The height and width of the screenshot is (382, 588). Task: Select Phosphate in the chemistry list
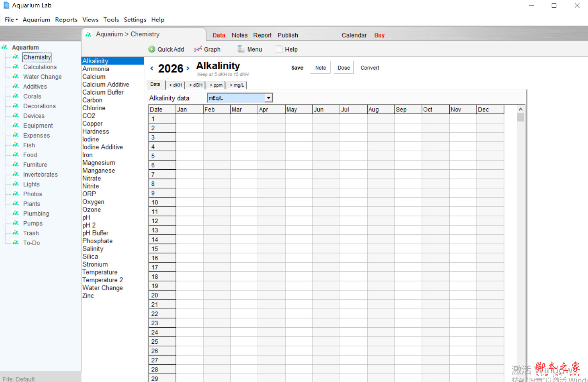click(x=97, y=241)
